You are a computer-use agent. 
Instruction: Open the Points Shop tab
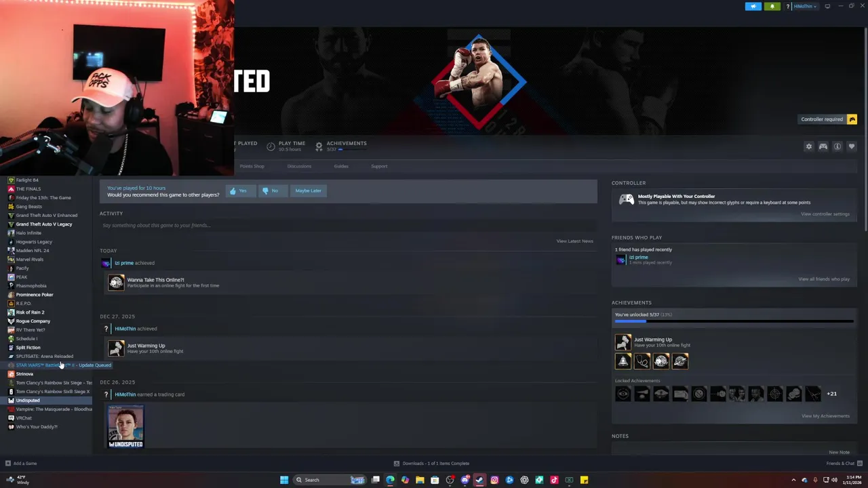[x=252, y=166]
